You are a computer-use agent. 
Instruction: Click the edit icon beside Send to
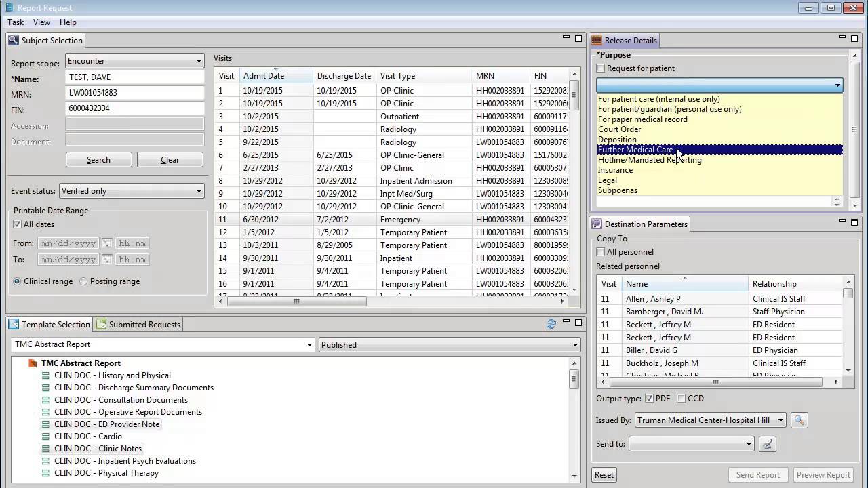pos(767,444)
